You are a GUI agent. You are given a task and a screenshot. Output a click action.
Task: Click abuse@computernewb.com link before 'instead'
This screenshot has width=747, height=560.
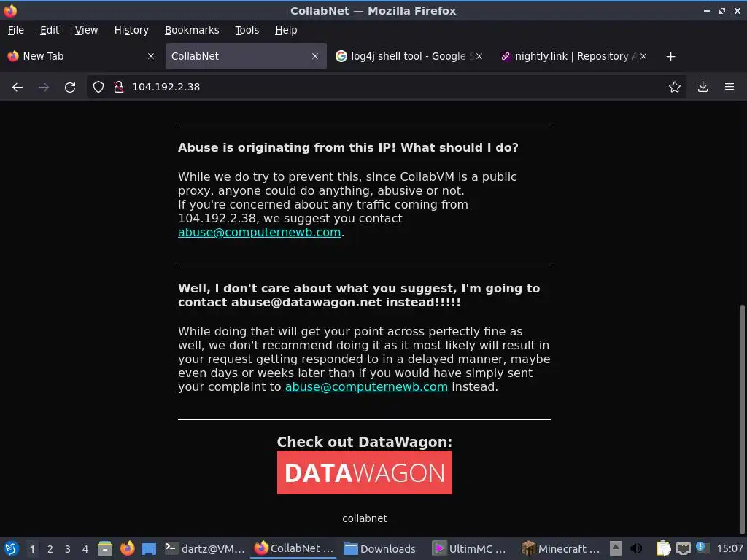click(x=366, y=386)
